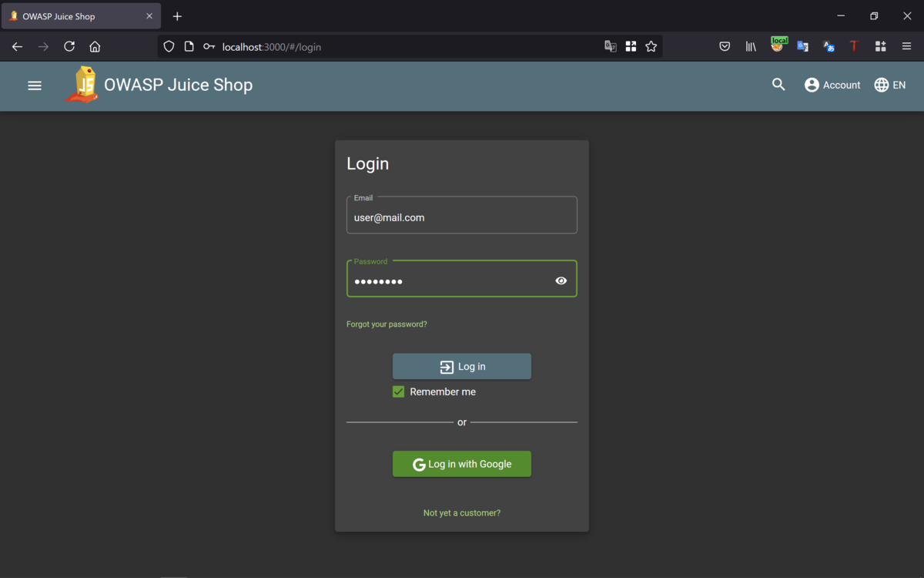Image resolution: width=924 pixels, height=578 pixels.
Task: Open the Not yet a customer link
Action: pyautogui.click(x=462, y=513)
